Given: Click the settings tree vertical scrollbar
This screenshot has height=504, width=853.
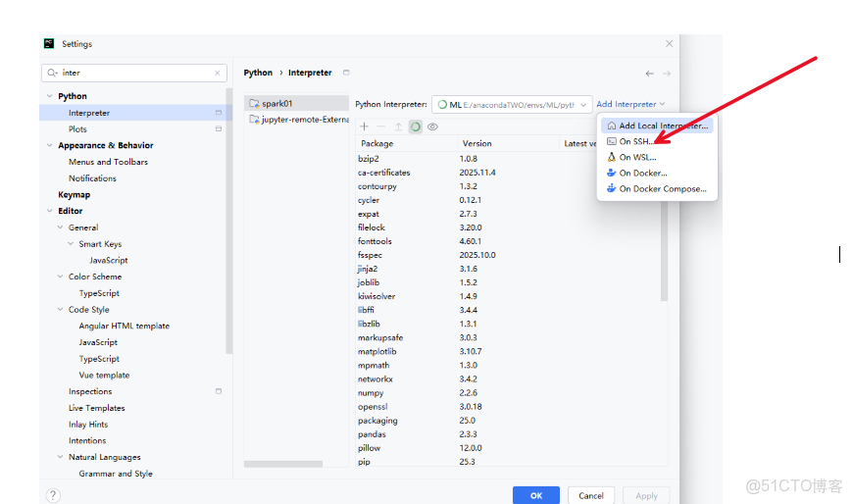Looking at the screenshot, I should [229, 221].
